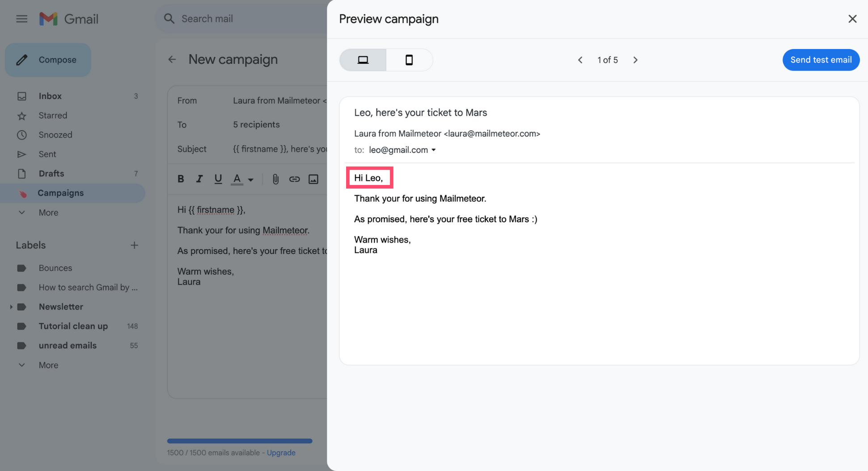
Task: Click the Snoozed clock icon
Action: point(21,135)
